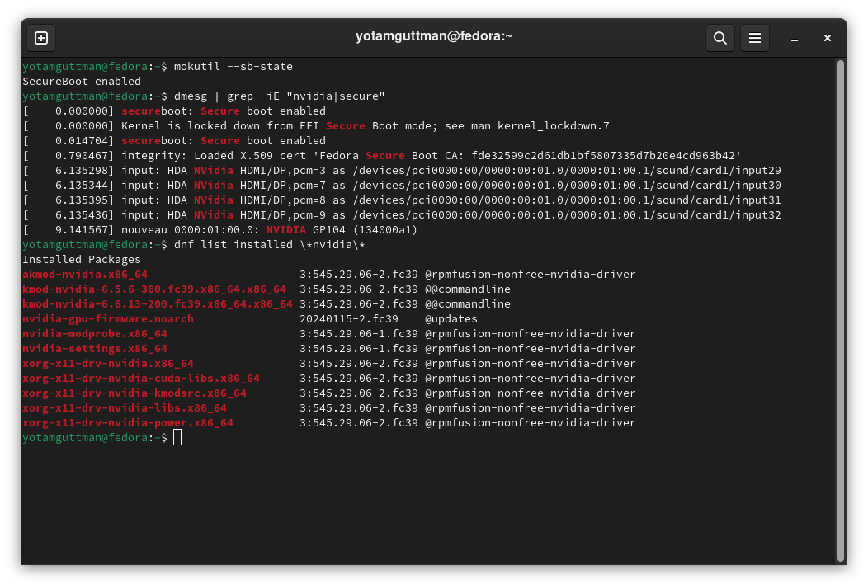This screenshot has height=588, width=868.
Task: Click the dmesg grep command text
Action: click(x=279, y=96)
